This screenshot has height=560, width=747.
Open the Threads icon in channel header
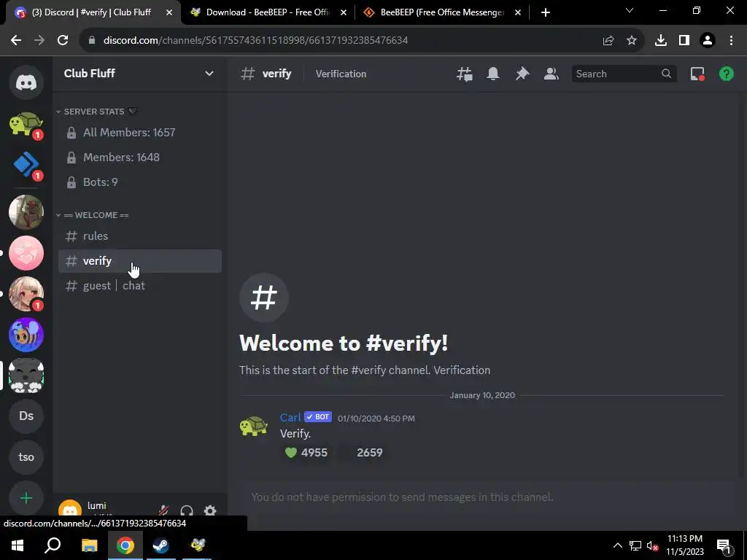(465, 74)
